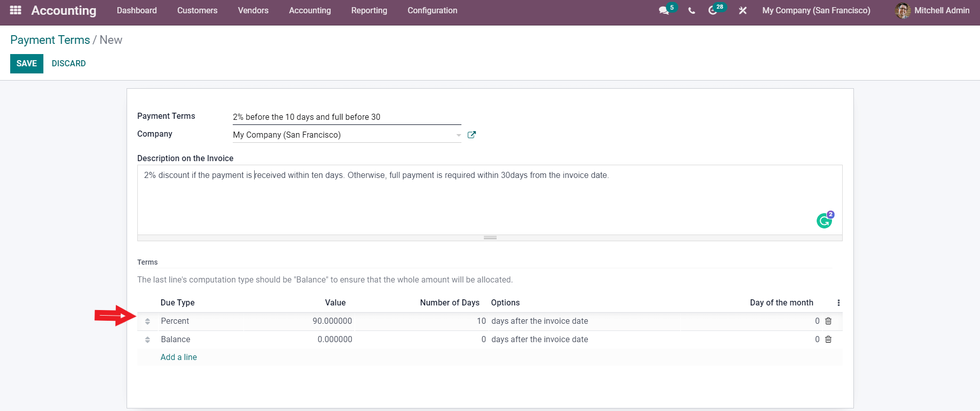This screenshot has height=411, width=980.
Task: Open the optional columns menu
Action: tap(838, 303)
